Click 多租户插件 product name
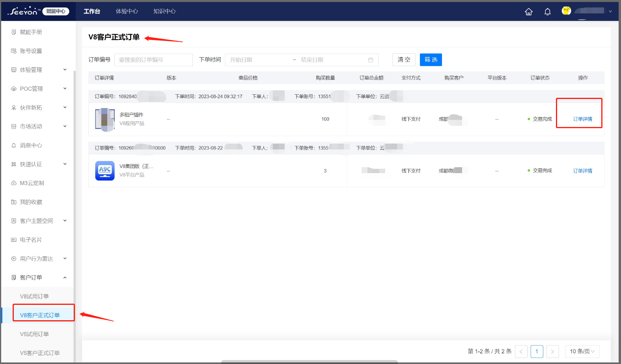 [131, 115]
